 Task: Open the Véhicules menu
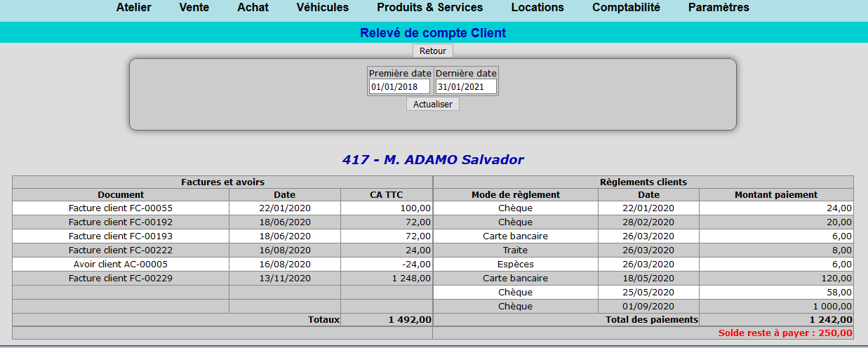(322, 8)
